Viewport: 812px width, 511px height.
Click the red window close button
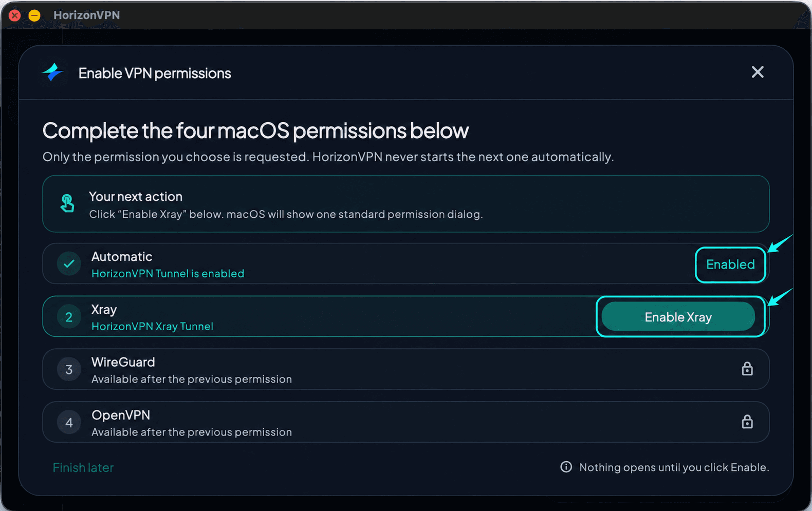point(15,15)
